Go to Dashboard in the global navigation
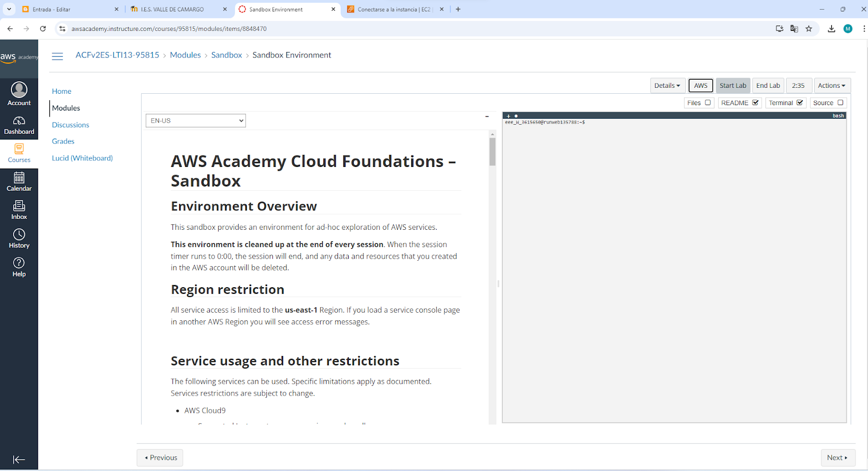Screen dimensions: 868x471 19,126
